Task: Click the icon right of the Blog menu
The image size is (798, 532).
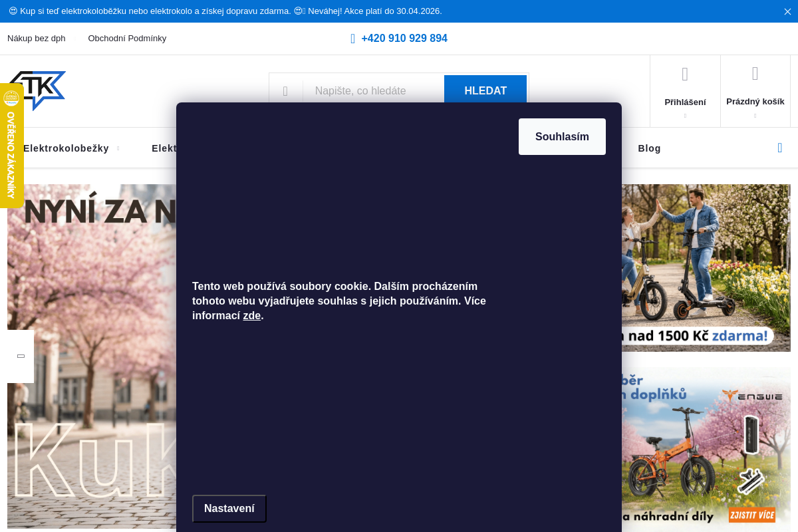Action: 780,148
